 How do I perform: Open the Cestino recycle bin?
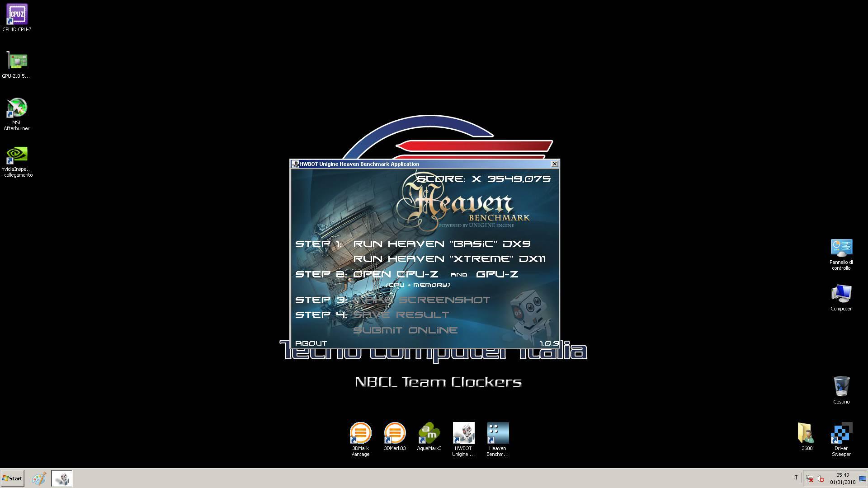coord(841,390)
